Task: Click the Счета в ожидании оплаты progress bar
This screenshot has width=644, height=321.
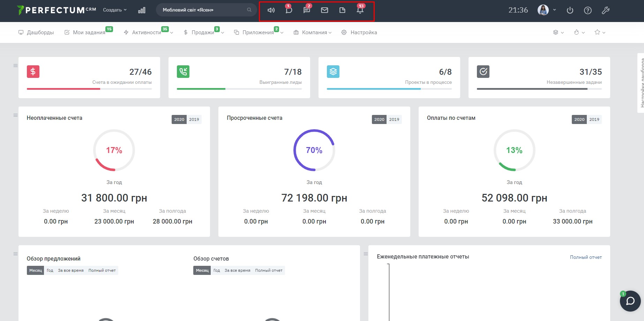Action: pos(89,89)
